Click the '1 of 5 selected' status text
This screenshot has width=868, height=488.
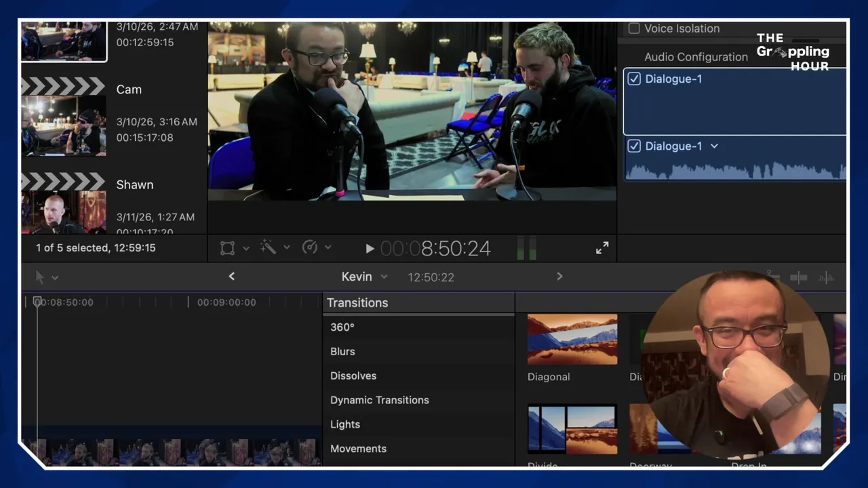tap(96, 248)
